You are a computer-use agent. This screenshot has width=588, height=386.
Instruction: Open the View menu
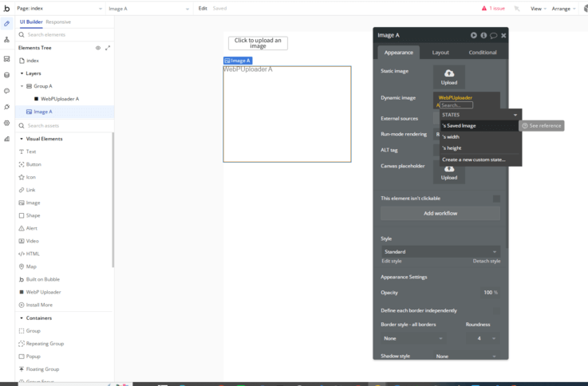pyautogui.click(x=538, y=9)
